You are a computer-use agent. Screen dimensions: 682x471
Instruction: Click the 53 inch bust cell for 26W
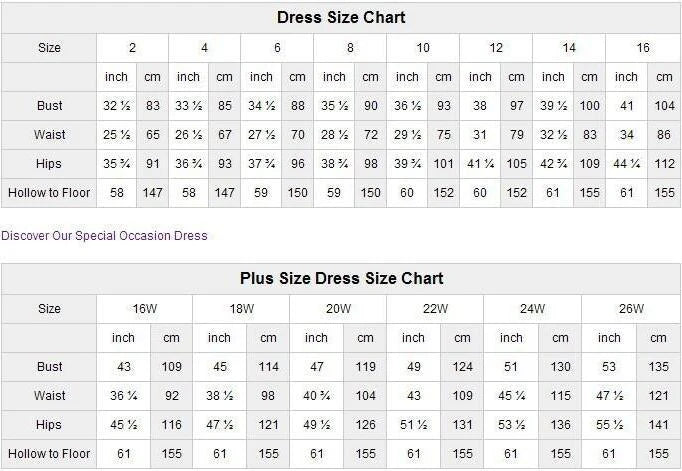(x=609, y=367)
